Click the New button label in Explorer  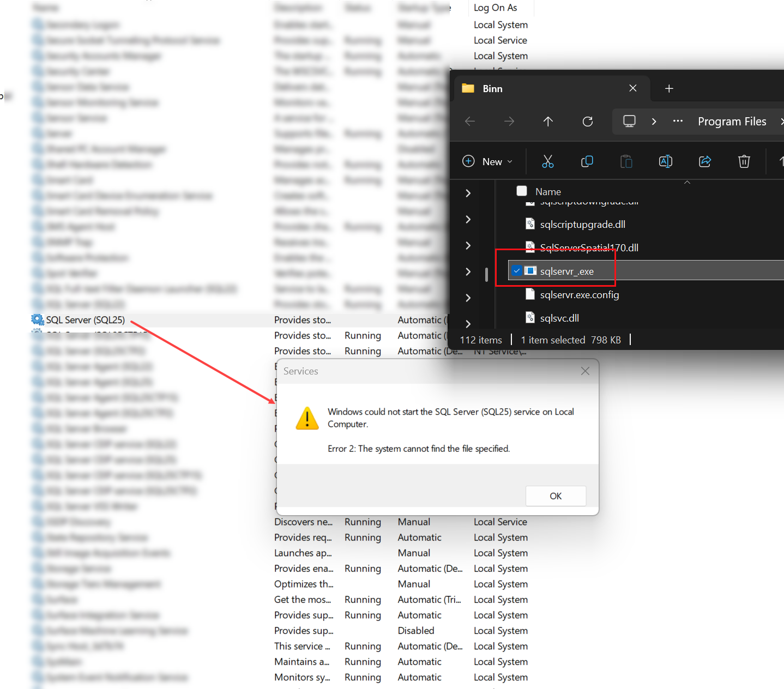tap(492, 162)
